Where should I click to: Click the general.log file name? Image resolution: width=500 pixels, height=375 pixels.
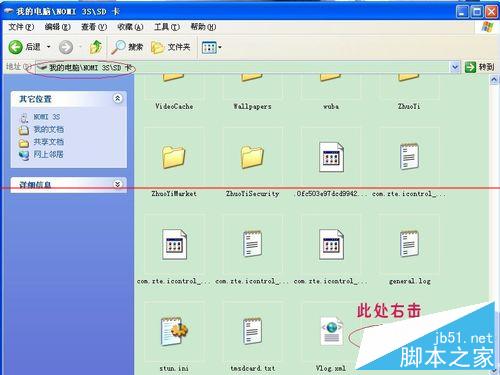point(409,281)
